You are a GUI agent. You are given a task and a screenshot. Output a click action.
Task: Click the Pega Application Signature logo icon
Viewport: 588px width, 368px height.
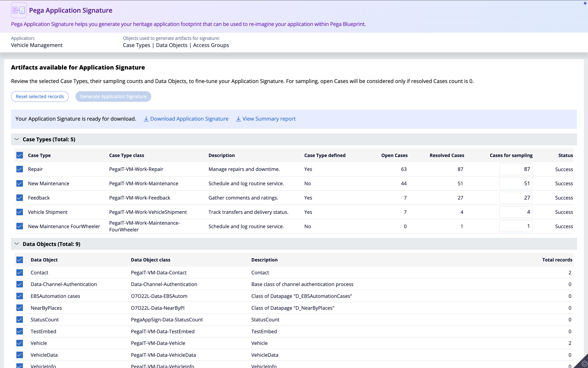coord(19,10)
